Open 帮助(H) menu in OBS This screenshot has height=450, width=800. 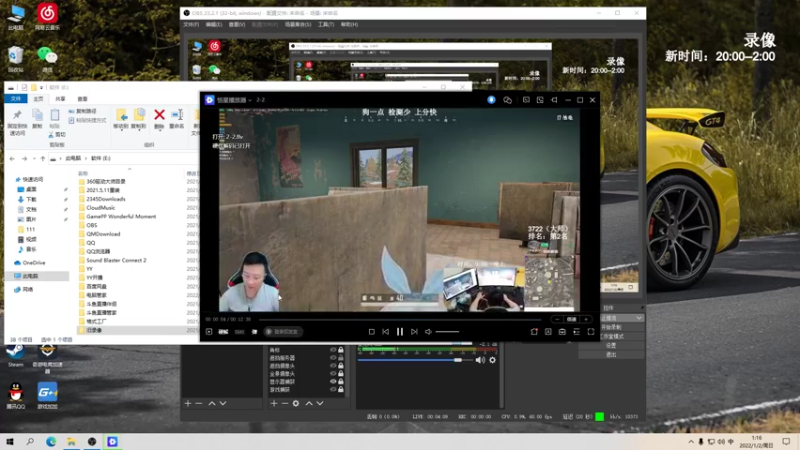(x=349, y=24)
